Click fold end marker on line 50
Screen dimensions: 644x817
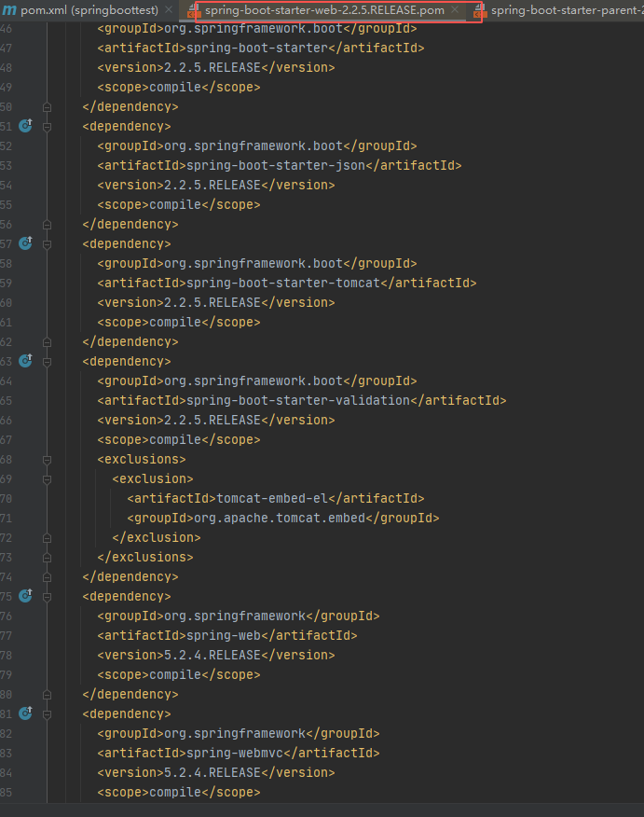coord(47,107)
